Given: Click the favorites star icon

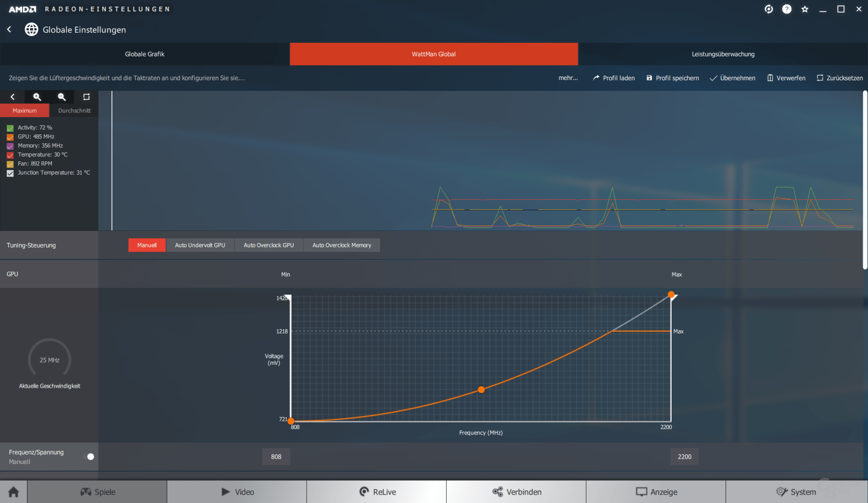Looking at the screenshot, I should [805, 9].
